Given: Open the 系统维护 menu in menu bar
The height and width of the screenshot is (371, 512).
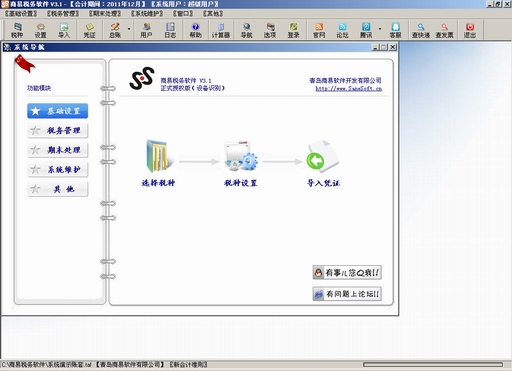Looking at the screenshot, I should (x=147, y=14).
